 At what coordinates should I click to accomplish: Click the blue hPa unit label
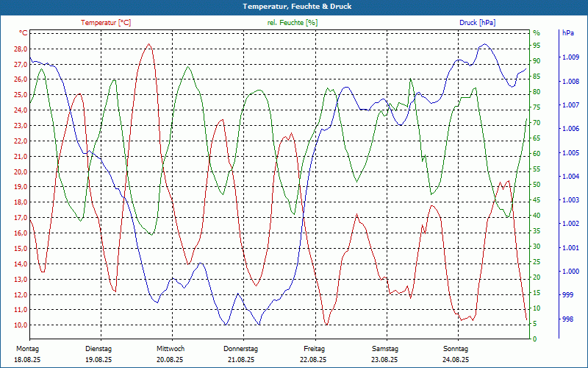point(568,33)
